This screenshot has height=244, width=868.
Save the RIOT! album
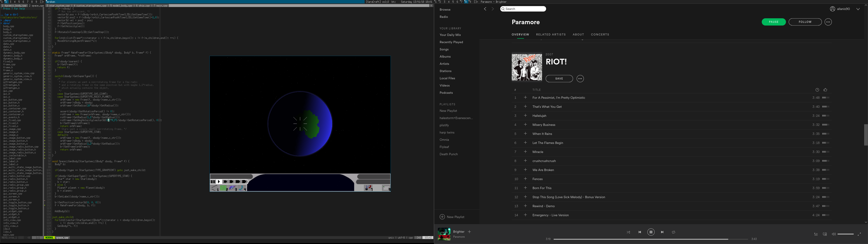(x=559, y=79)
